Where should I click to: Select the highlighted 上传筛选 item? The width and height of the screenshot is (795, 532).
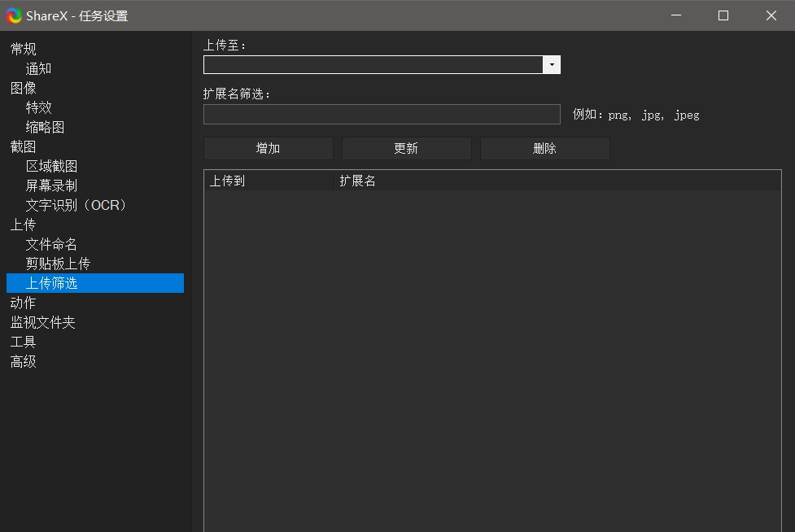tap(95, 283)
